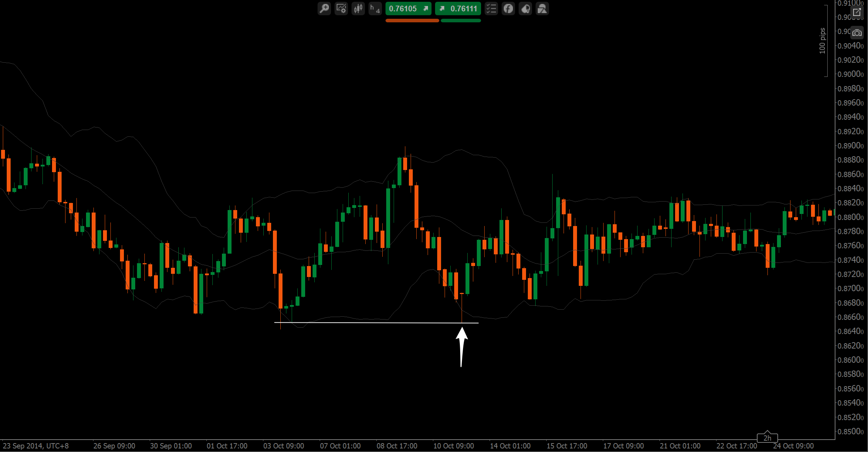This screenshot has width=868, height=452.
Task: Click the 2h time period marker
Action: pyautogui.click(x=767, y=438)
